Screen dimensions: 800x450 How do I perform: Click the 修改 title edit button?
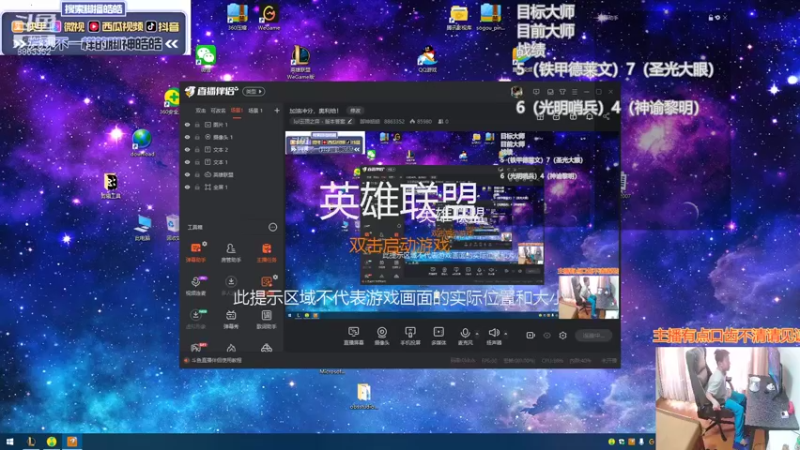click(x=355, y=110)
